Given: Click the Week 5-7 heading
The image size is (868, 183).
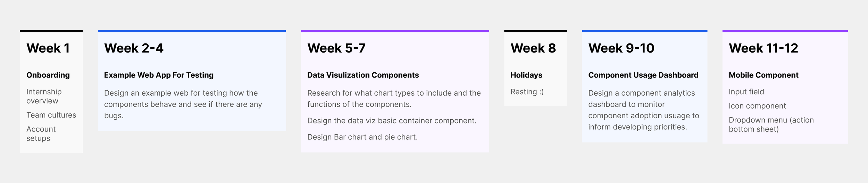Looking at the screenshot, I should pyautogui.click(x=336, y=48).
